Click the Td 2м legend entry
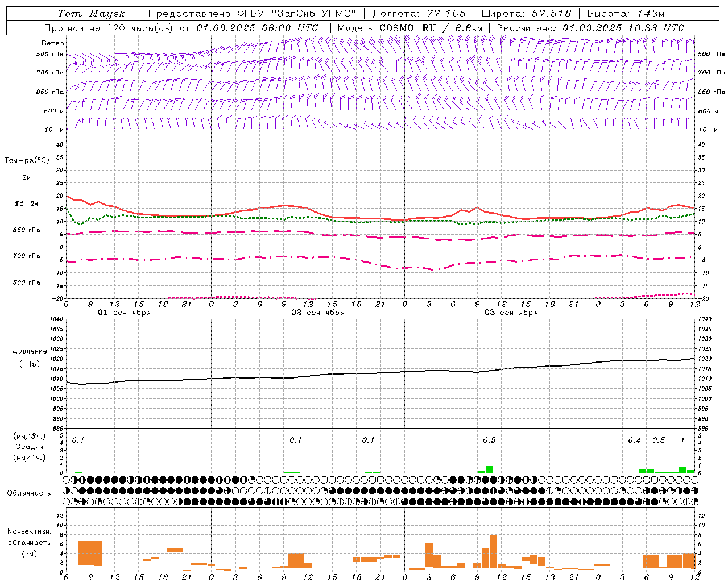The image size is (728, 582). 26,203
